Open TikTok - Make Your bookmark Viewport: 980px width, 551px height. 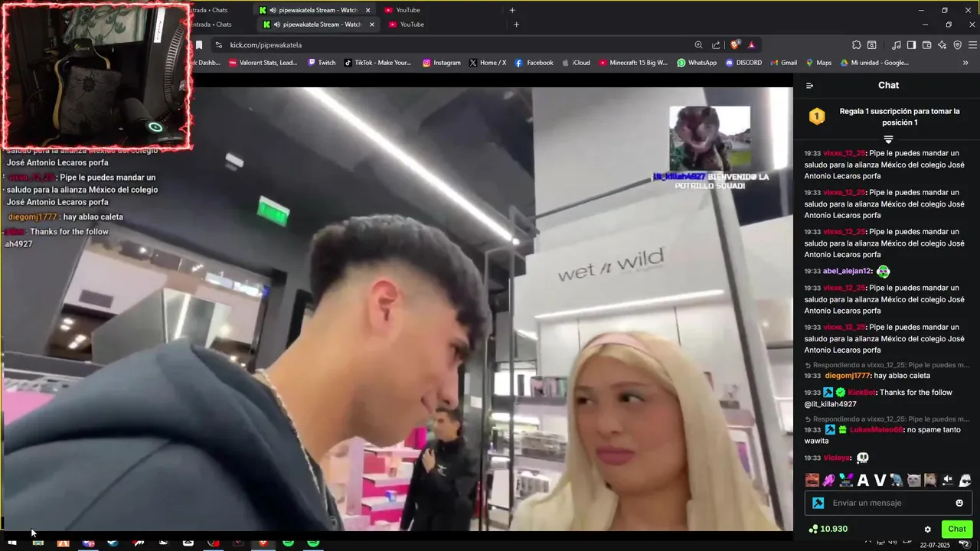click(x=377, y=63)
